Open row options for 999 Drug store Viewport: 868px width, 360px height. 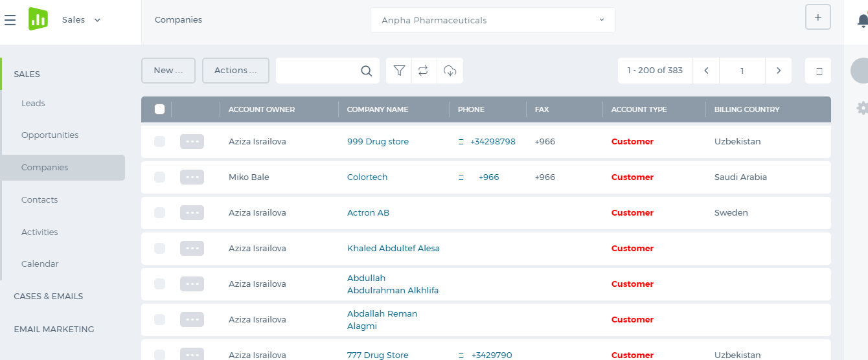tap(192, 141)
